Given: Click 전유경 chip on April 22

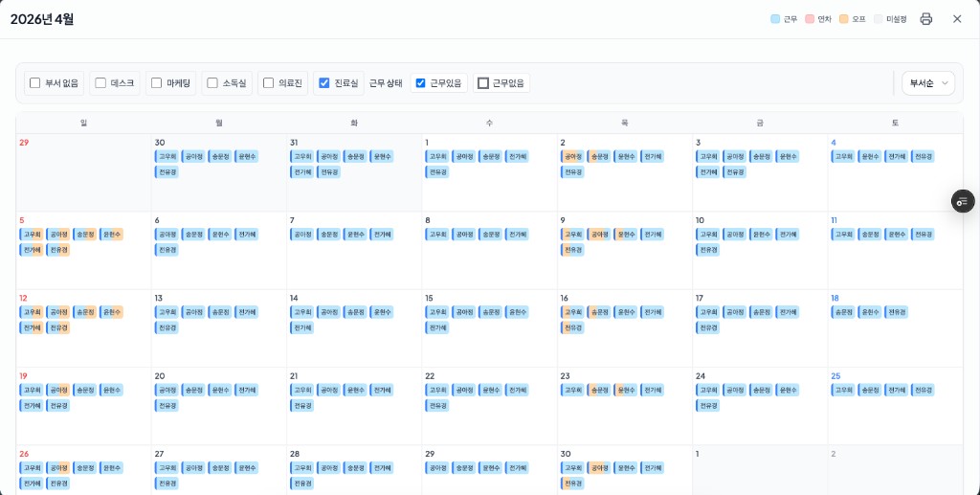Looking at the screenshot, I should point(437,406).
